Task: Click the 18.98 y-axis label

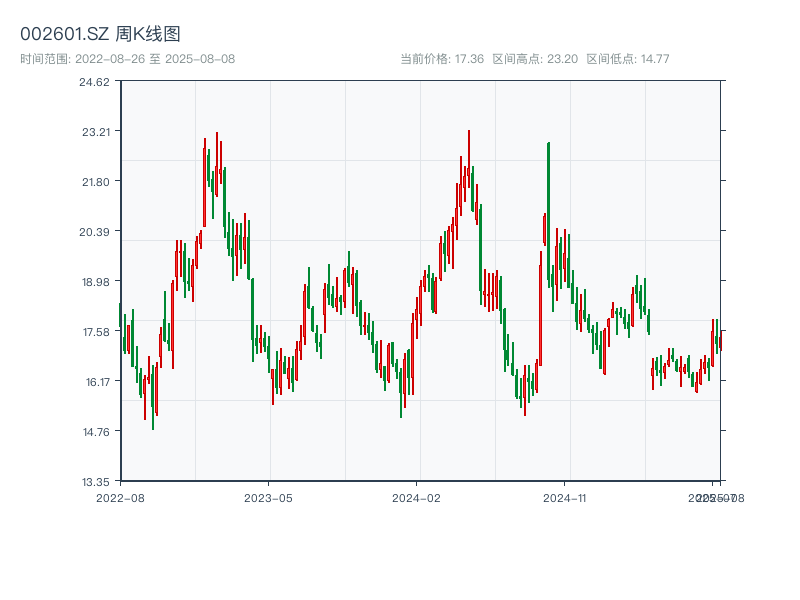Action: pos(96,282)
